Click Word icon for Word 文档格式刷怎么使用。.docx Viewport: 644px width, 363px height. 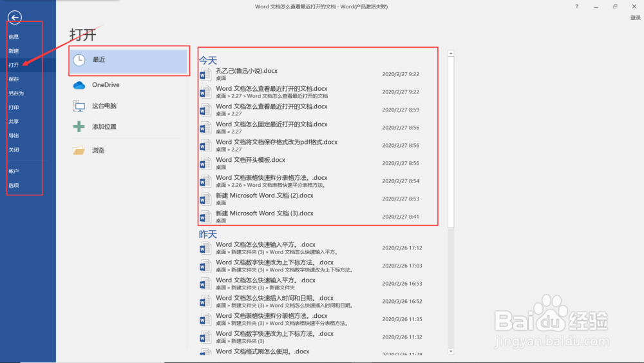tap(205, 352)
